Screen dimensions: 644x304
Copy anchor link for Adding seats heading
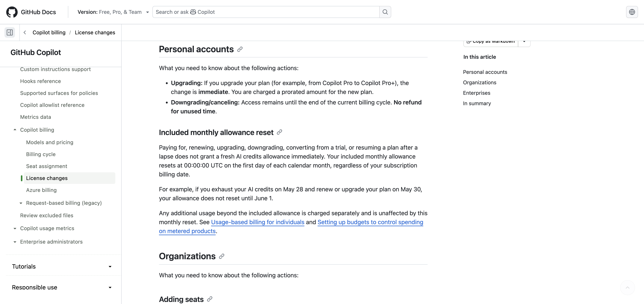click(210, 299)
